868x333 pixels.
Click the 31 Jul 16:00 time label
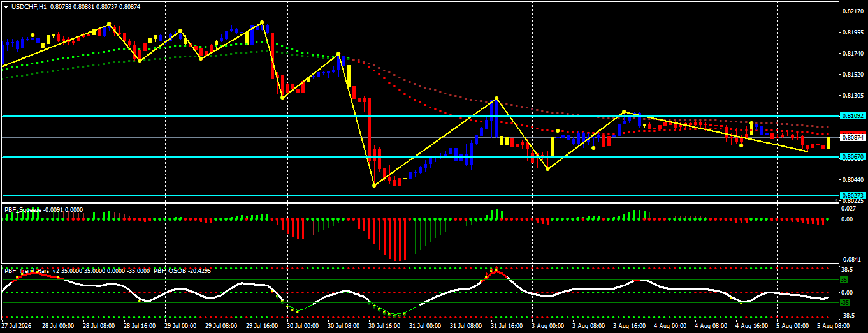point(505,325)
